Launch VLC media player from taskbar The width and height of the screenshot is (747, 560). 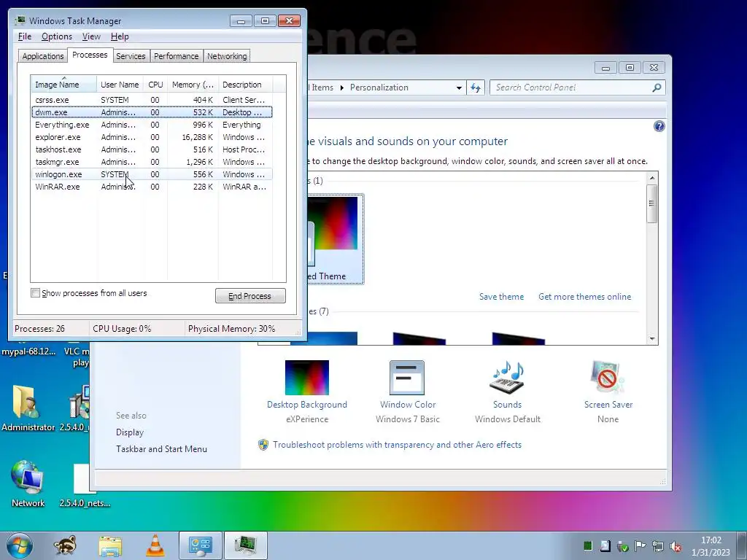click(x=155, y=545)
